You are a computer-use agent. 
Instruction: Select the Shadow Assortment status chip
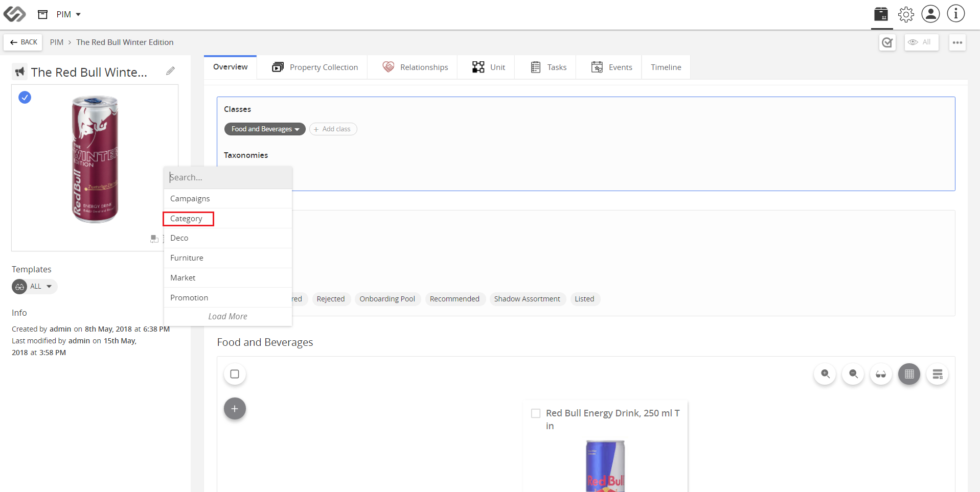click(x=527, y=299)
